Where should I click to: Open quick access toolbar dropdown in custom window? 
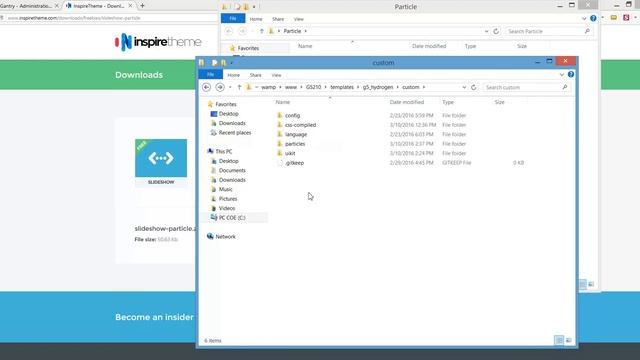click(x=231, y=63)
